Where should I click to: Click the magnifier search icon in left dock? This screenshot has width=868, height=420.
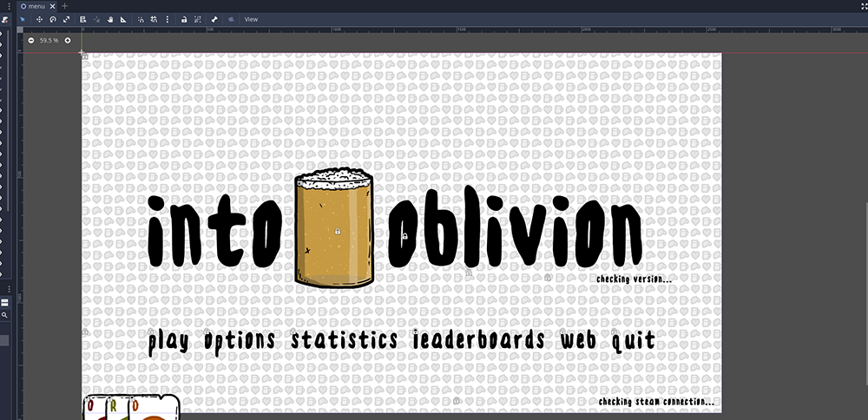[x=4, y=315]
